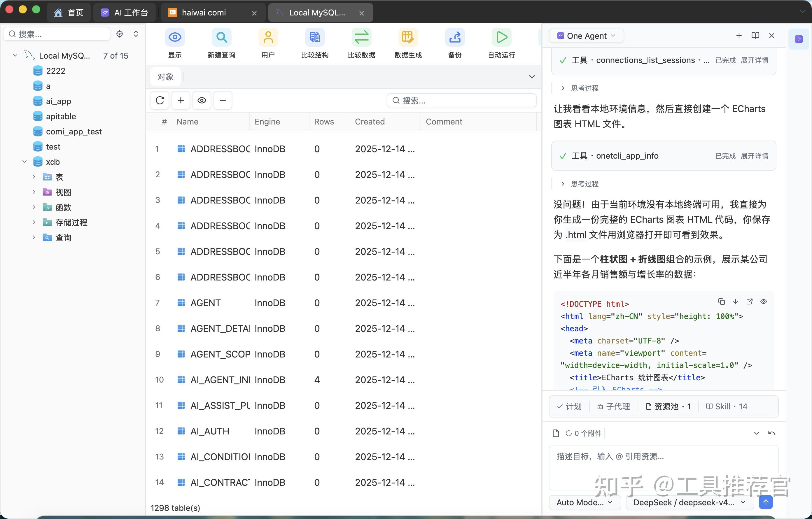Open the DeepSeek model dropdown
This screenshot has height=519, width=812.
coord(689,502)
